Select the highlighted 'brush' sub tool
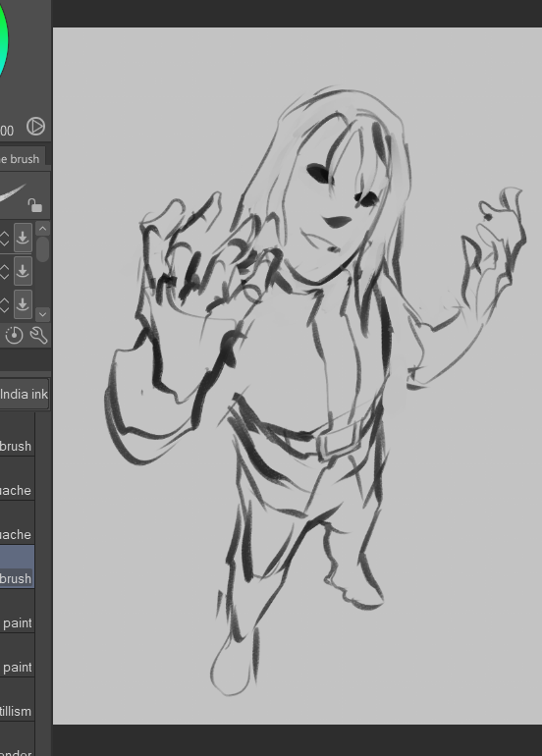 [17, 567]
